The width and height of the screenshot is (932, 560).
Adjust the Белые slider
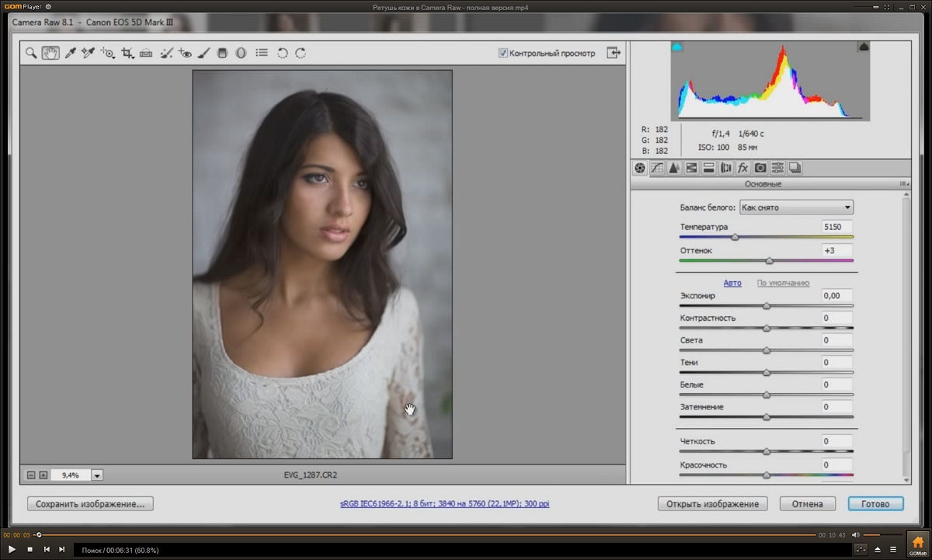[767, 395]
